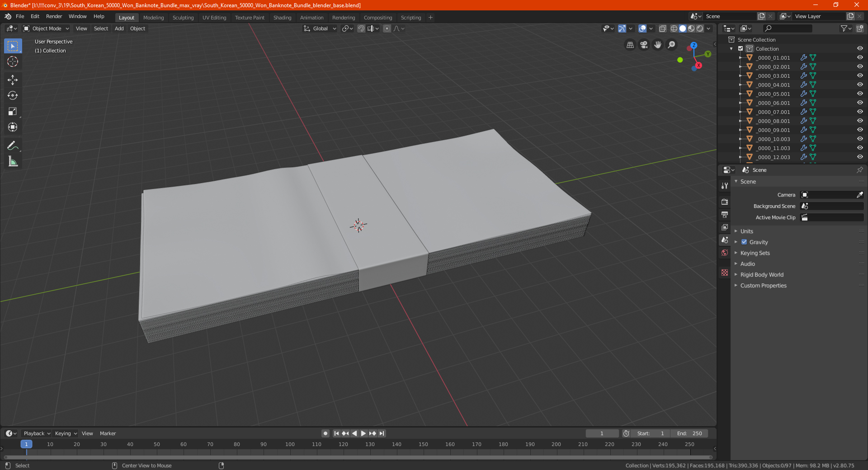The width and height of the screenshot is (868, 470).
Task: Select the Rotate tool
Action: [x=13, y=96]
